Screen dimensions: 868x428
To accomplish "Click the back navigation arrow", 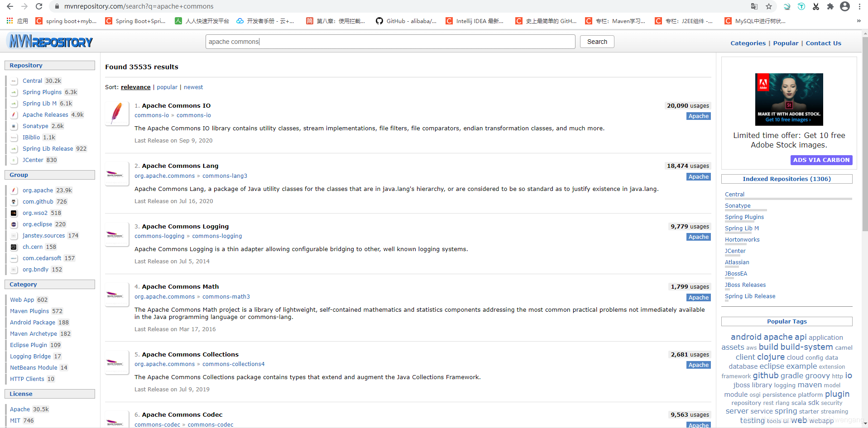I will click(x=10, y=6).
